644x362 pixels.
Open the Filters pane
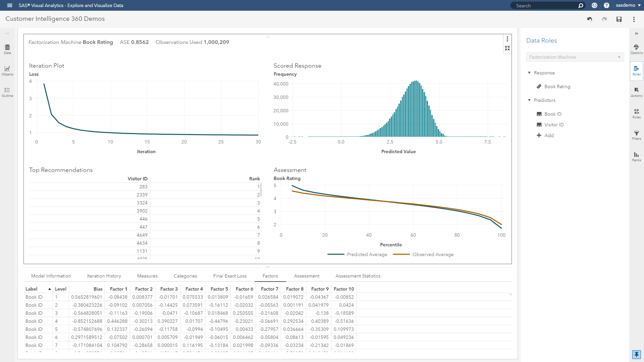pyautogui.click(x=636, y=135)
